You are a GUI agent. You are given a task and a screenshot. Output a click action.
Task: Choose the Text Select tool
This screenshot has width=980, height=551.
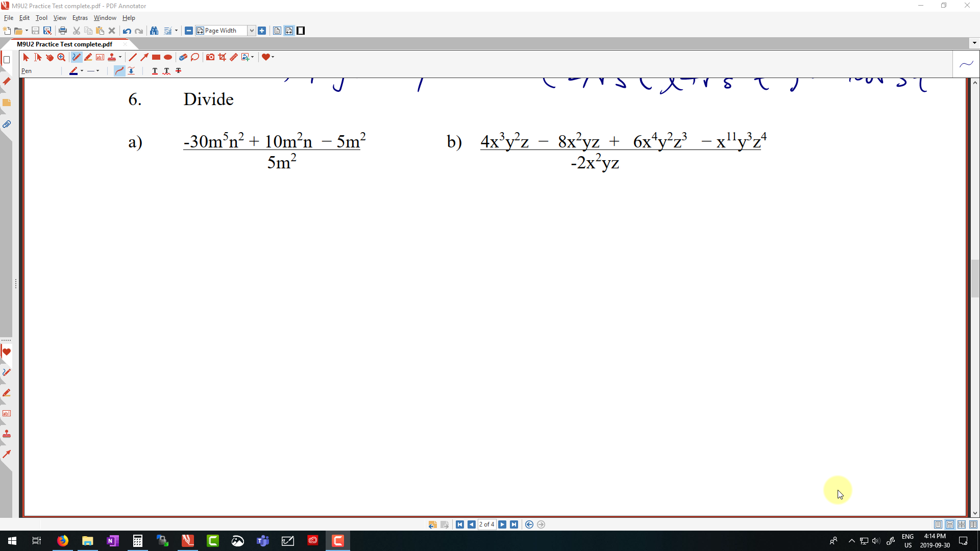point(38,57)
